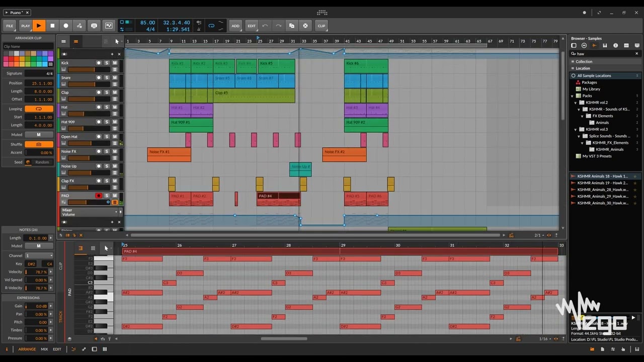
Task: Open the Packages browser entry
Action: pyautogui.click(x=590, y=82)
